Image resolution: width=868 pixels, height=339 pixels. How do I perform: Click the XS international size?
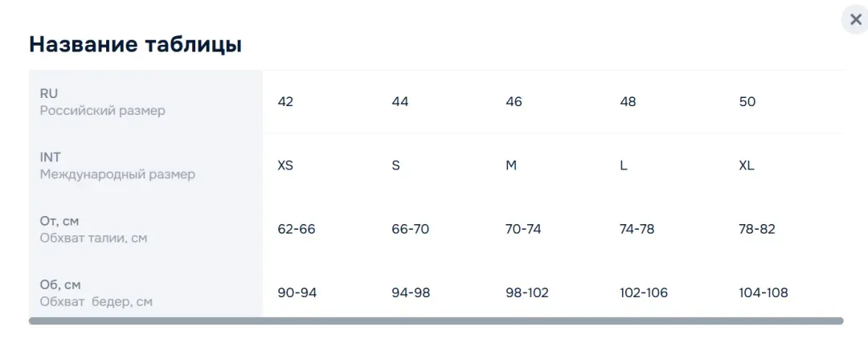click(285, 165)
